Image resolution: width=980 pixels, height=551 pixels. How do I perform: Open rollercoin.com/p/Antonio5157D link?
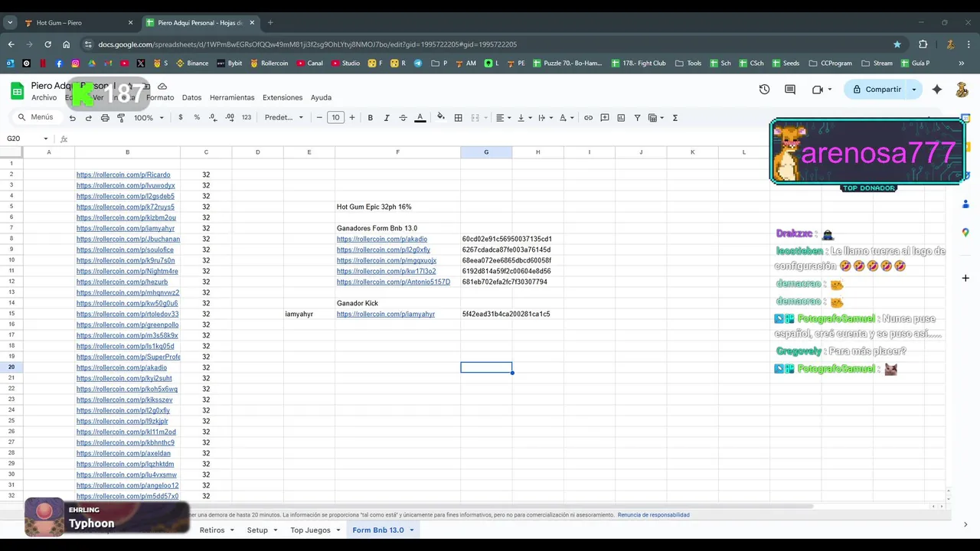394,282
